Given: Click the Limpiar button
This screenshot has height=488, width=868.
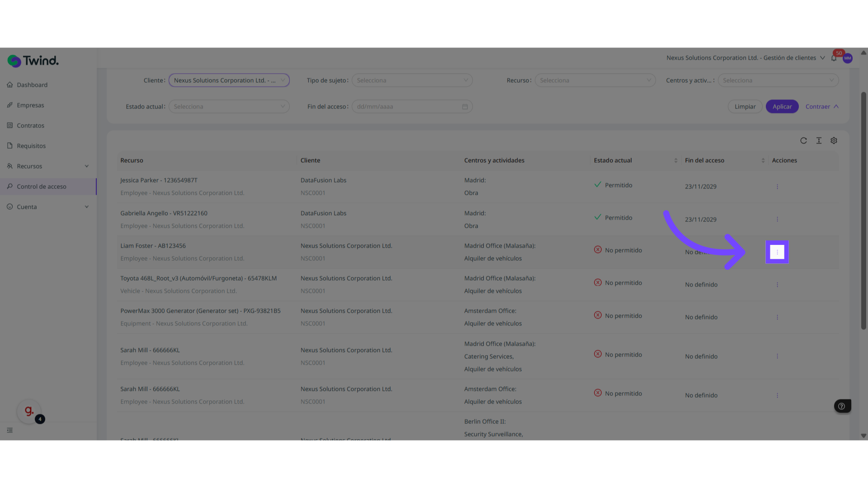Looking at the screenshot, I should click(x=745, y=107).
